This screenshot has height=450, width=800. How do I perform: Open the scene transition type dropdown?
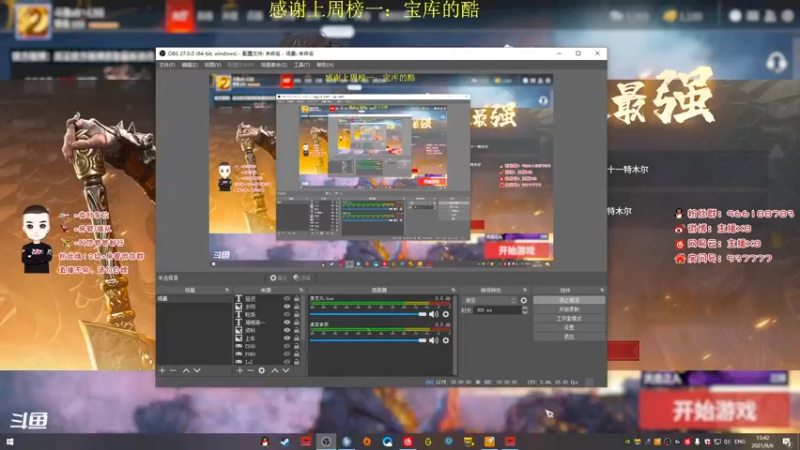[490, 301]
